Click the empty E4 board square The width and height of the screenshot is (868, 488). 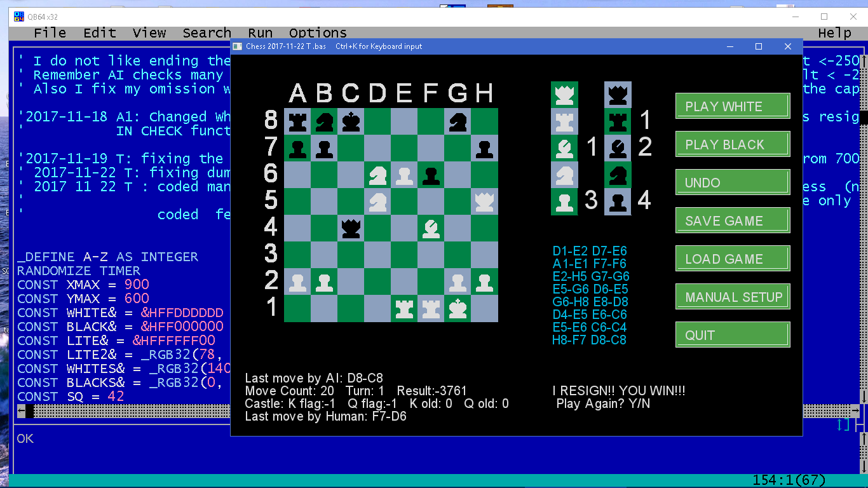click(x=404, y=228)
